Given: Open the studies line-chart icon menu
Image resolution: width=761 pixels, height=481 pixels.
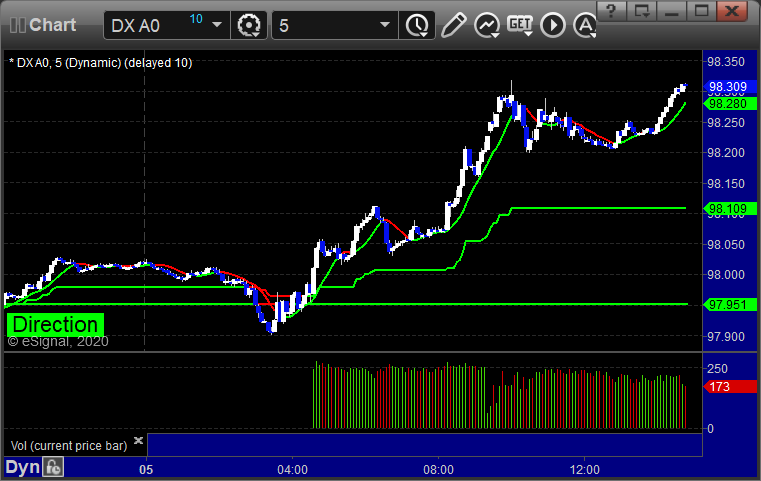Looking at the screenshot, I should pos(487,25).
